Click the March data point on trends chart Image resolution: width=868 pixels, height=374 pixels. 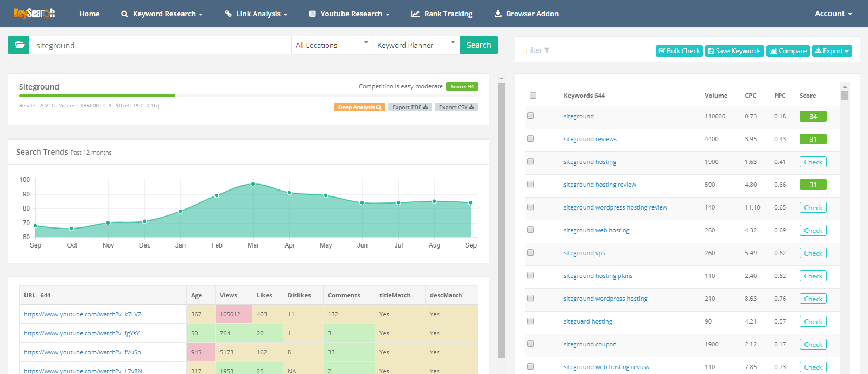click(253, 184)
